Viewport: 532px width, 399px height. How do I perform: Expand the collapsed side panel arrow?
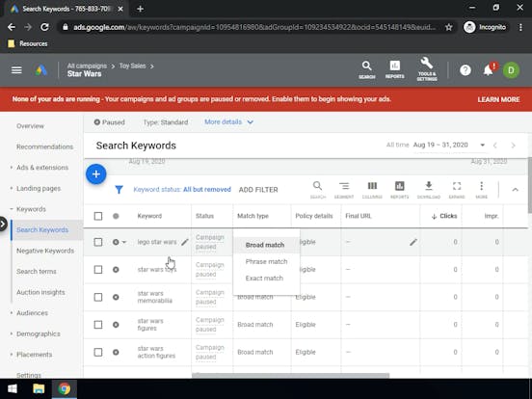click(x=3, y=224)
